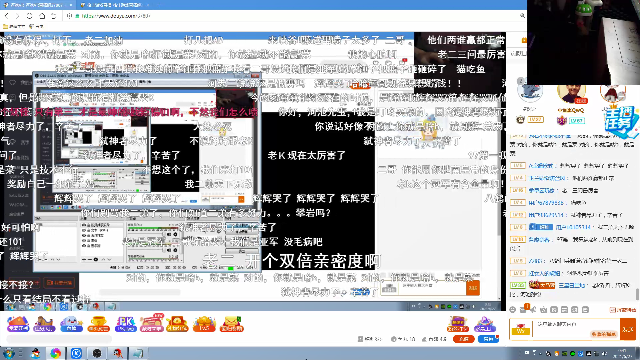Switch to the first browser tab
The image size is (640, 360).
click(38, 5)
